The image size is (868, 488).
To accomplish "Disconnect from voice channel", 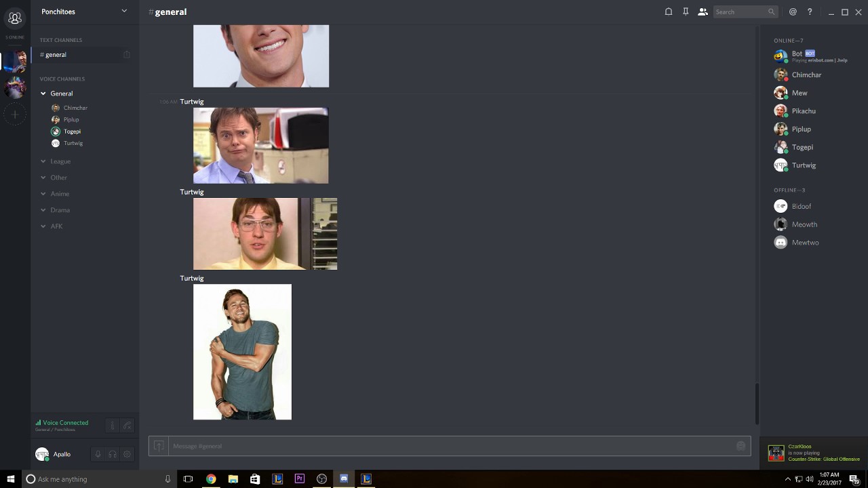I will pyautogui.click(x=127, y=426).
